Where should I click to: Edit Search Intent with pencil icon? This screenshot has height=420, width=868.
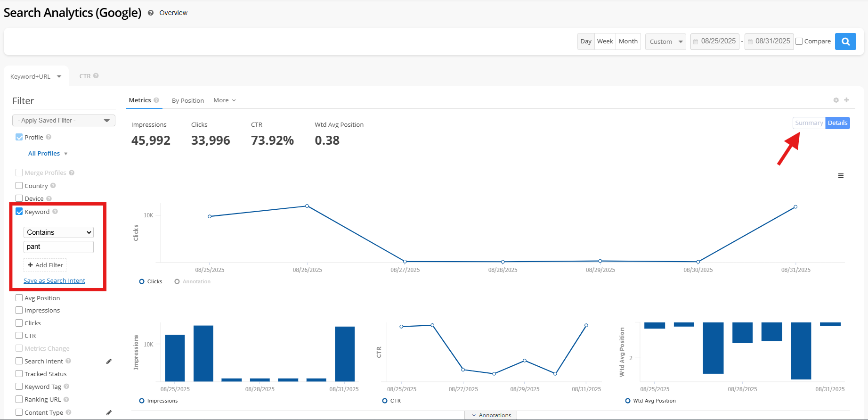point(109,362)
